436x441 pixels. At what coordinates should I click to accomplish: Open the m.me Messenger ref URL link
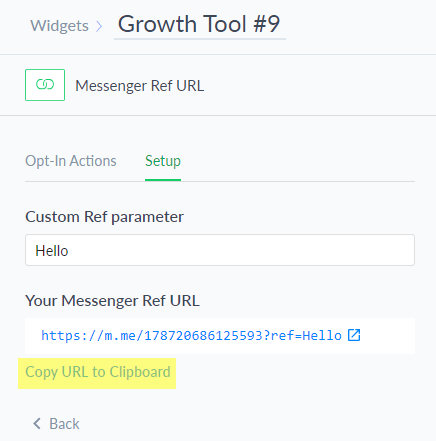pos(191,335)
